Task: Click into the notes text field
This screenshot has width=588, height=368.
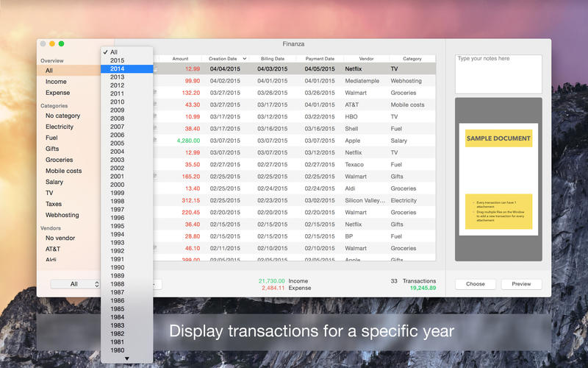Action: (x=498, y=74)
